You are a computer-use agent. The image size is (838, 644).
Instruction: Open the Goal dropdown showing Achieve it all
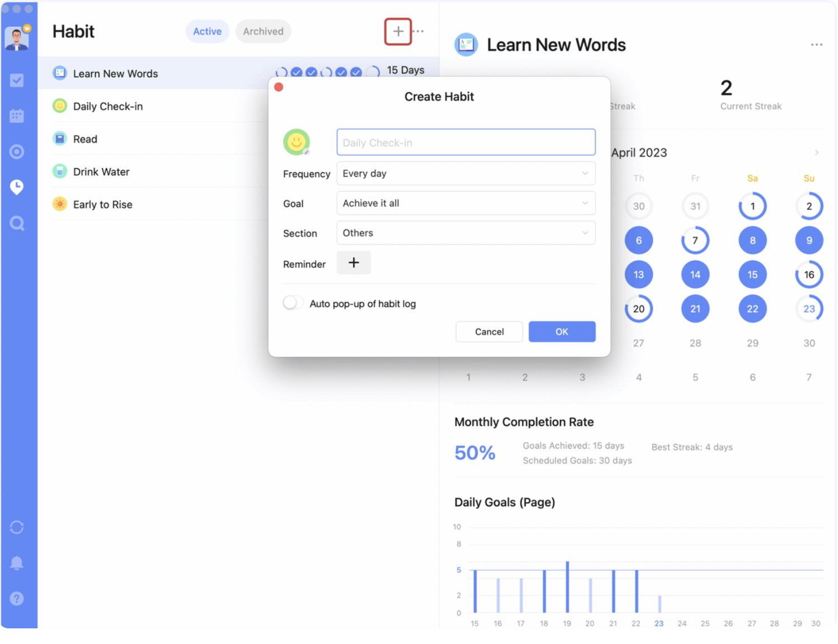(x=466, y=203)
